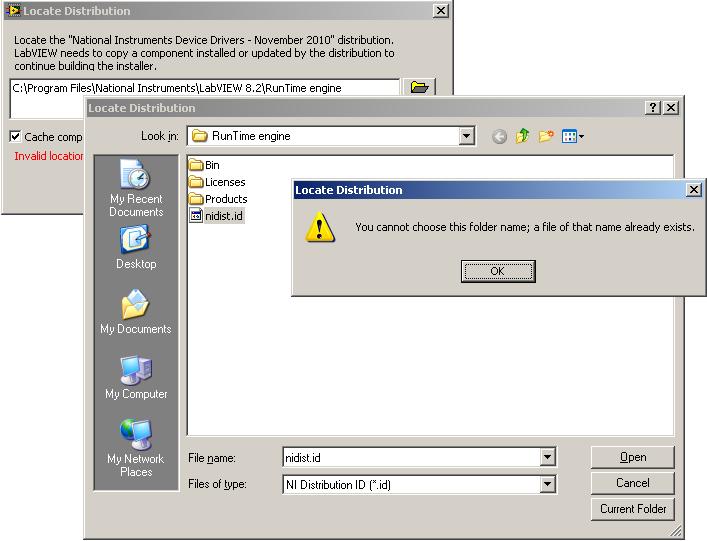Click the LabVIEW icon in back window title
Image resolution: width=707 pixels, height=541 pixels.
(13, 10)
